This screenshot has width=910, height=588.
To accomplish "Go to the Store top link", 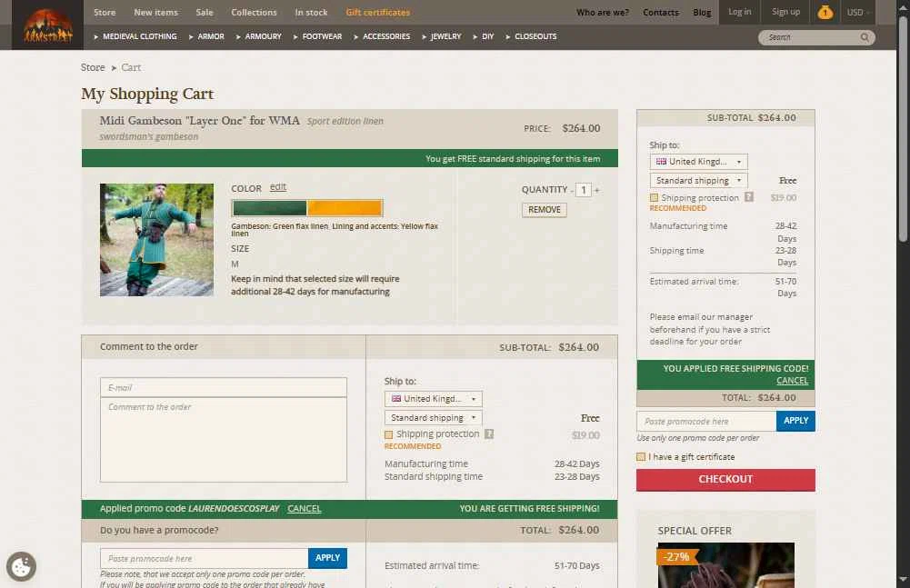I will pyautogui.click(x=105, y=12).
